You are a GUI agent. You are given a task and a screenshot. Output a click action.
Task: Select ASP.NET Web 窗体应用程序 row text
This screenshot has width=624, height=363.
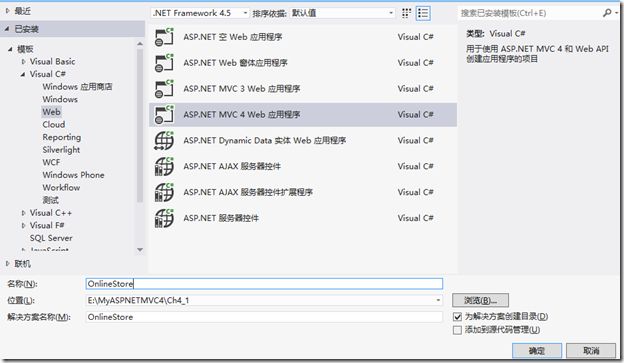point(235,63)
